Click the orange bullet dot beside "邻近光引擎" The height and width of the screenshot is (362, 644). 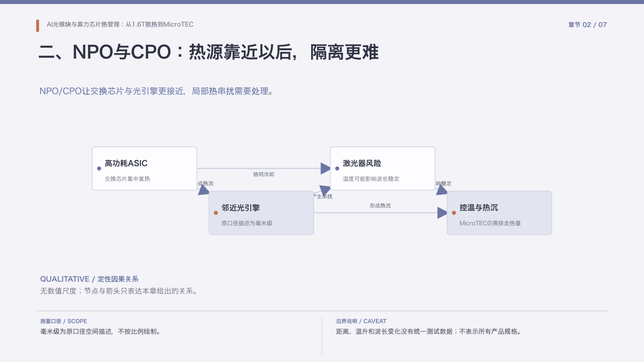[216, 213]
